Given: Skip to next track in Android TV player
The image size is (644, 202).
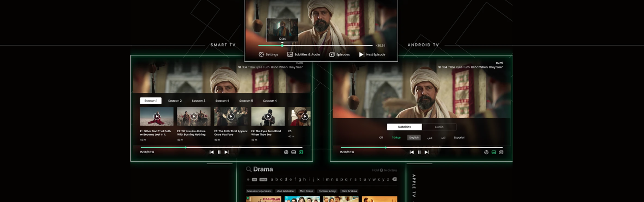Looking at the screenshot, I should [427, 152].
